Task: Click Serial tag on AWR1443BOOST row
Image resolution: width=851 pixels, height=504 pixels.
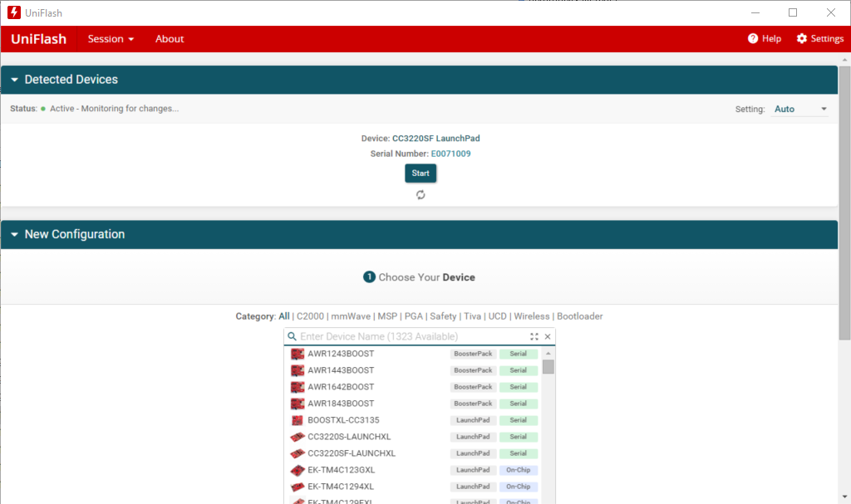Action: pyautogui.click(x=519, y=370)
